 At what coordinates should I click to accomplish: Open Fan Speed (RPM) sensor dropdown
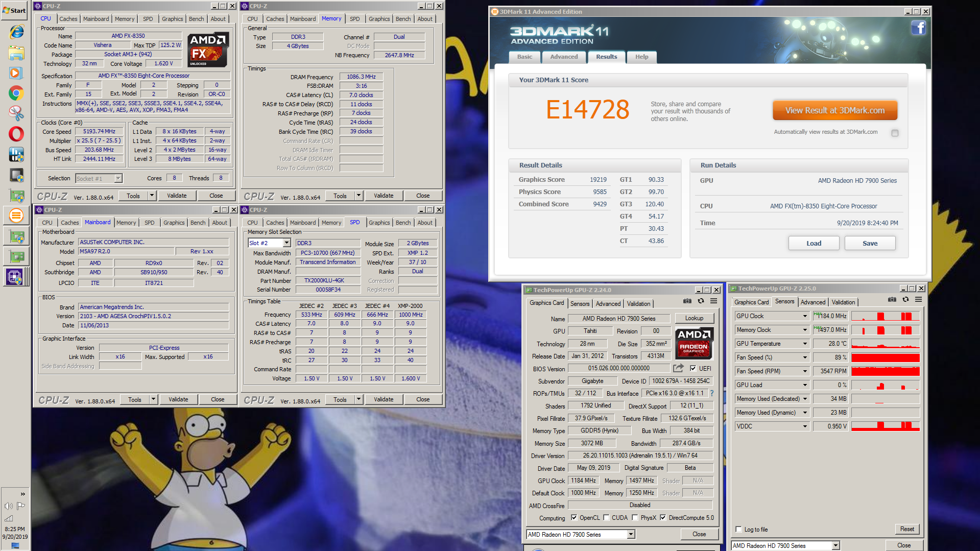point(805,371)
